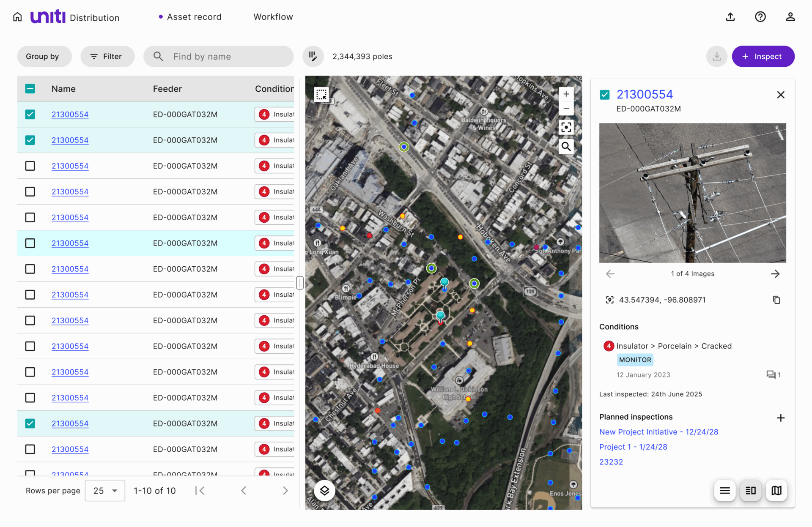Toggle the select-all header checkbox
Image resolution: width=812 pixels, height=527 pixels.
tap(30, 89)
